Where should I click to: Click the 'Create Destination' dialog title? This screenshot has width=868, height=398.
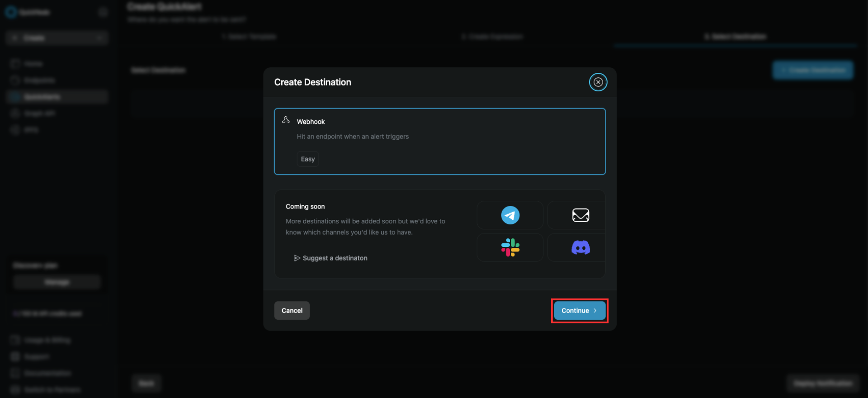tap(312, 82)
